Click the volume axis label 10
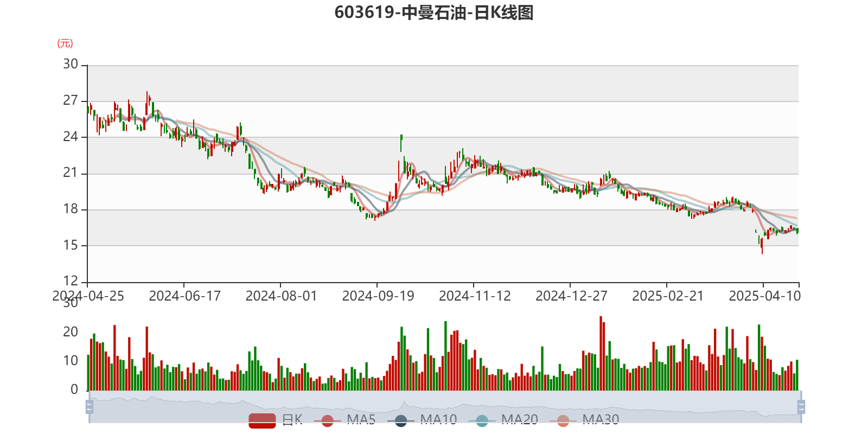This screenshot has height=434, width=868. click(71, 361)
